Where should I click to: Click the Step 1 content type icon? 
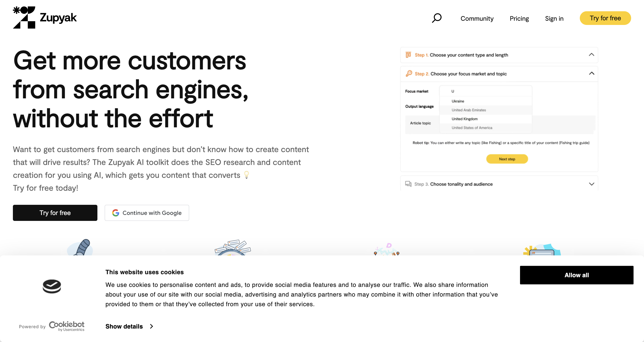[408, 55]
